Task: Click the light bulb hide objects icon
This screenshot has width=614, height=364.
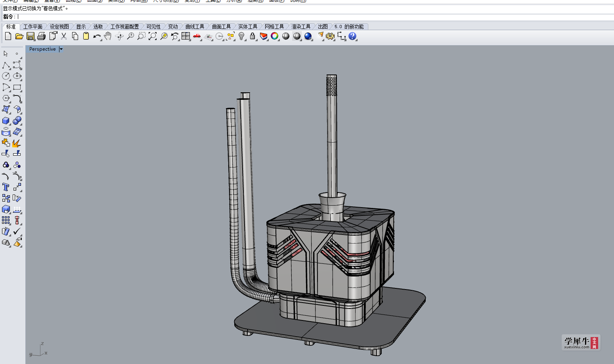Action: pos(241,36)
